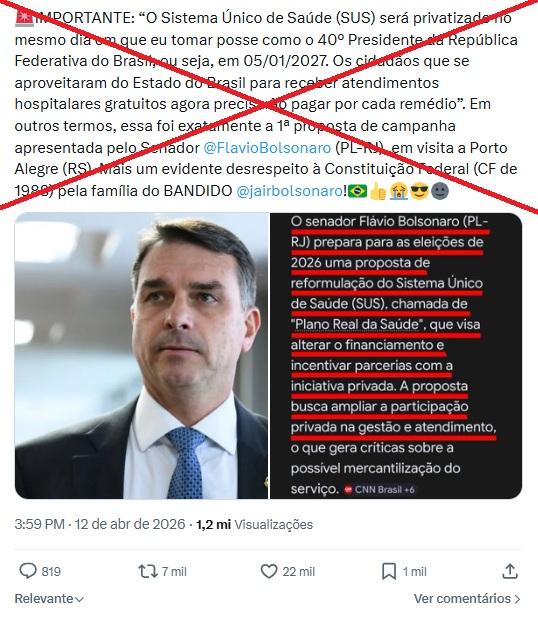Click the 7 mil retweet count
538x617 pixels.
174,571
